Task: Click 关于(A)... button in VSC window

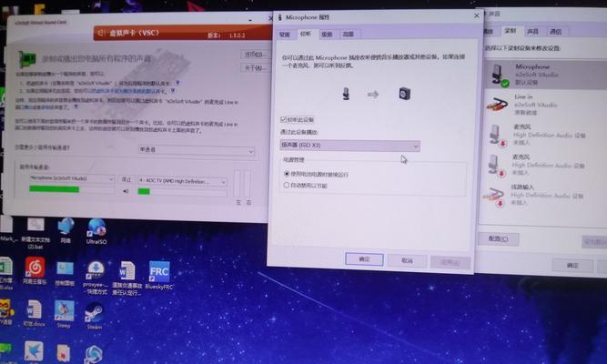Action: pyautogui.click(x=254, y=68)
